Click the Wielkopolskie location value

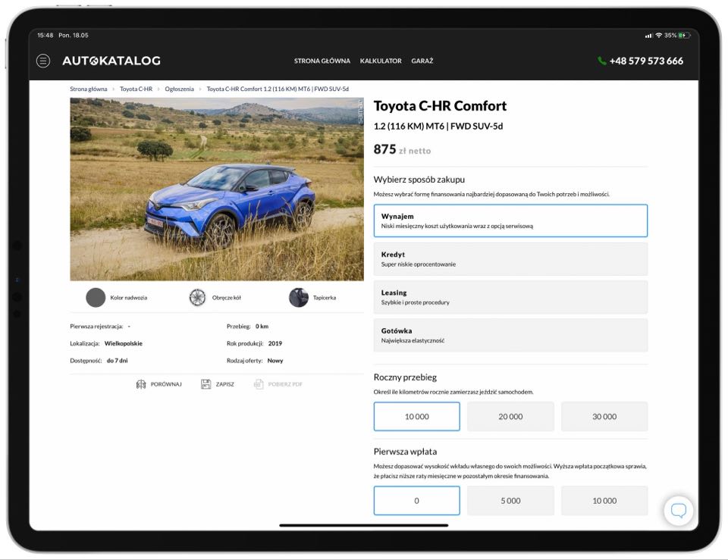coord(124,343)
